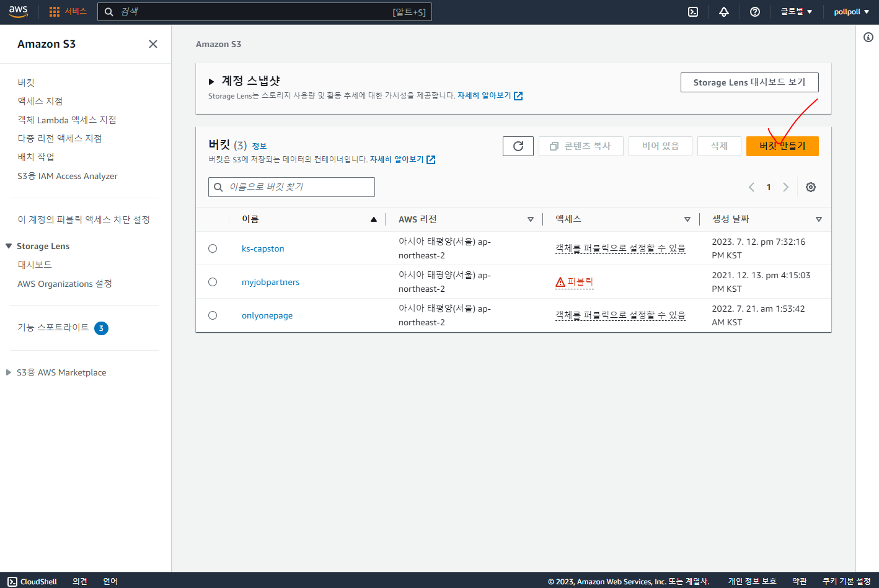The image size is (879, 588).
Task: Click Storage Lens 대시보드 보기 button
Action: coord(749,82)
